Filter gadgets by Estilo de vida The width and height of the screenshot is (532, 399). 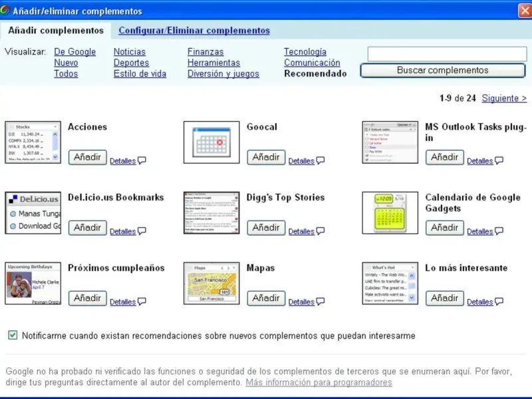click(x=140, y=74)
